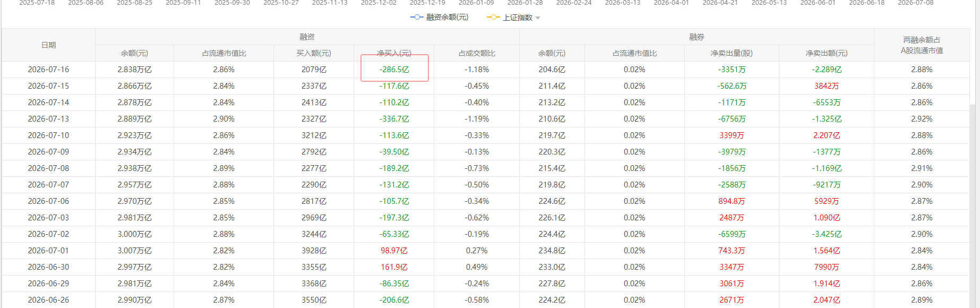
Task: Click 占流通市值比 header under 融券
Action: tap(634, 53)
